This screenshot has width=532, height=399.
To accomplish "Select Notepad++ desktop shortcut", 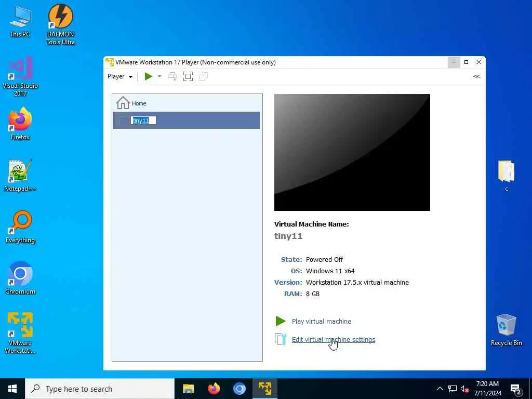I will pos(20,176).
